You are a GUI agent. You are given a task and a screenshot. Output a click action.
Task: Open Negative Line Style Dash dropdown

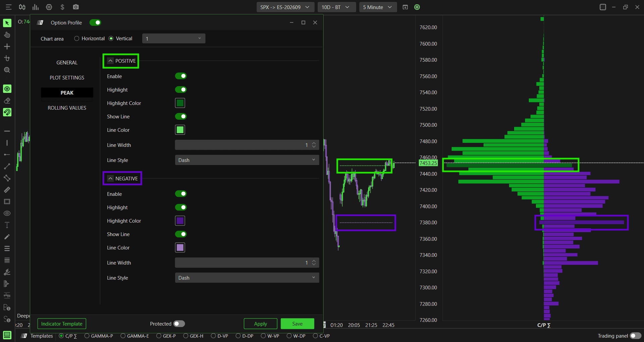tap(247, 278)
